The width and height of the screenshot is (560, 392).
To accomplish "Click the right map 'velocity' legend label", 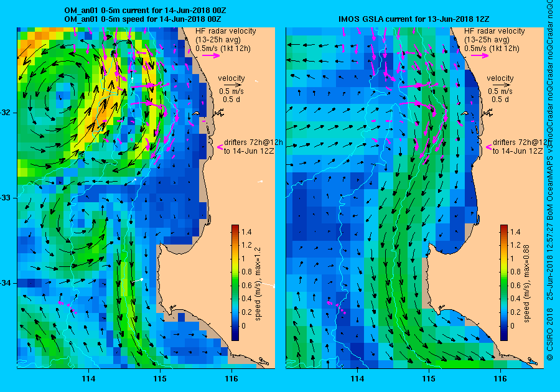I will pos(500,78).
